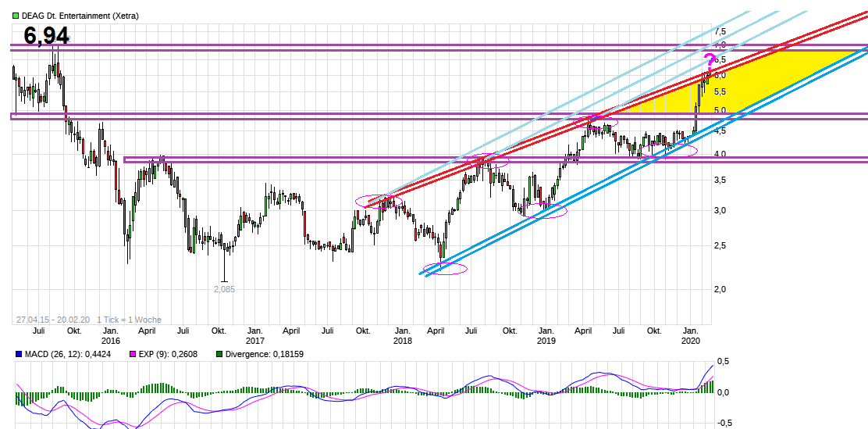Click the magenta ellipse near Oct. 2017 high
Viewport: 868px width, 429px height.
pos(379,201)
